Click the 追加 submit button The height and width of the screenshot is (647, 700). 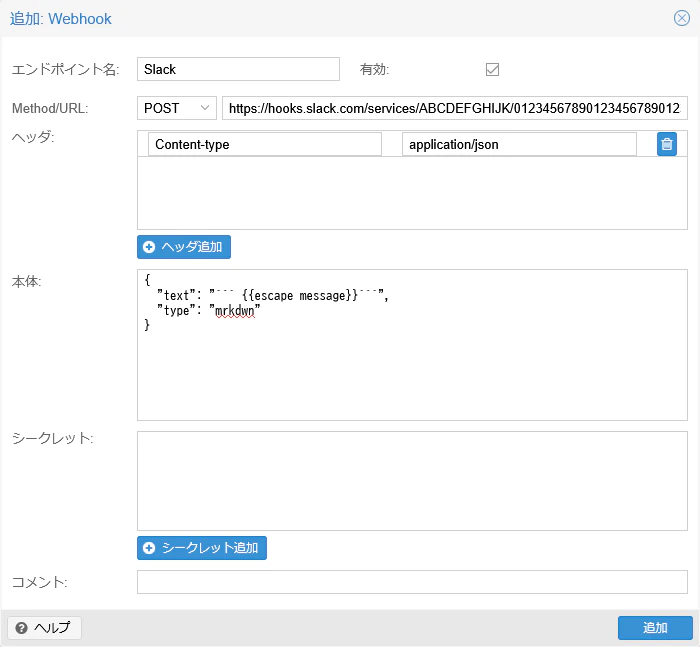(x=655, y=628)
